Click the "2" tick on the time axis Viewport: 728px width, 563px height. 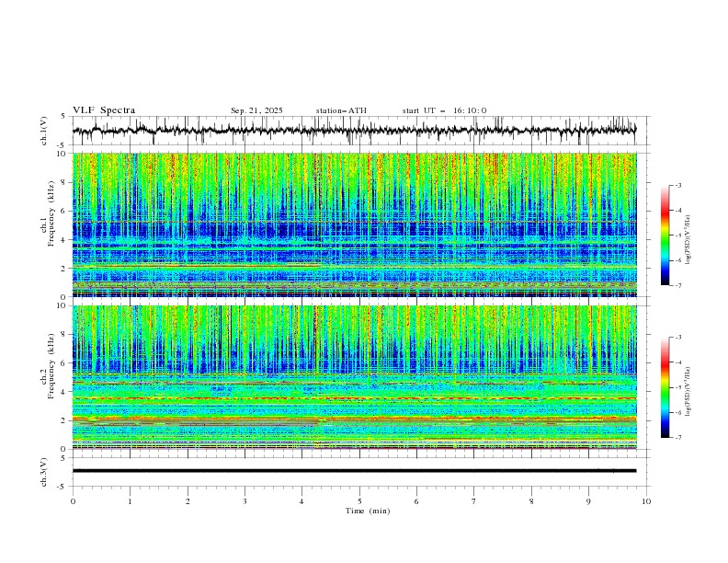click(x=188, y=501)
